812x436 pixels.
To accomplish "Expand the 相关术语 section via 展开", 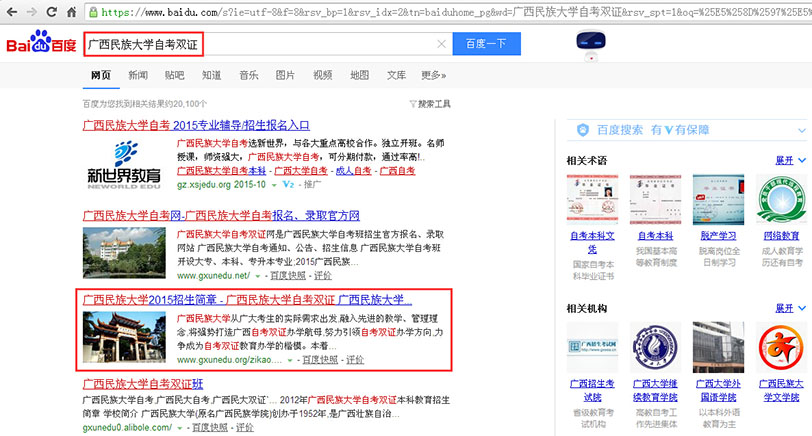I will pyautogui.click(x=790, y=161).
